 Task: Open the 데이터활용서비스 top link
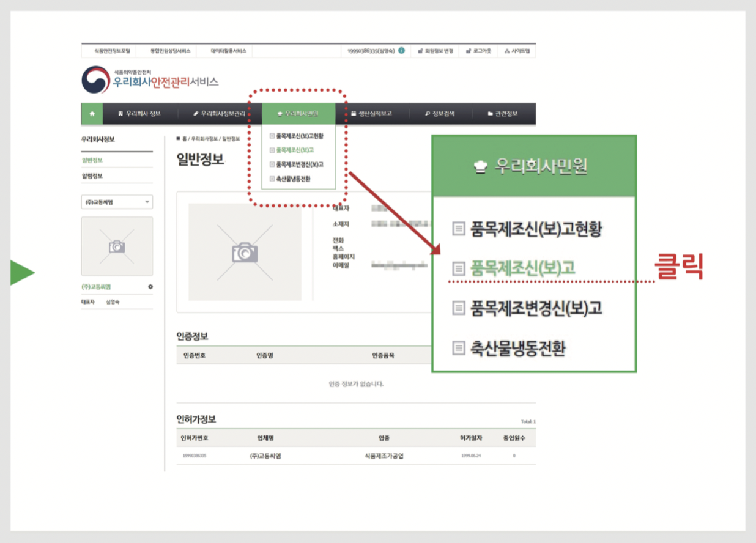click(x=228, y=51)
